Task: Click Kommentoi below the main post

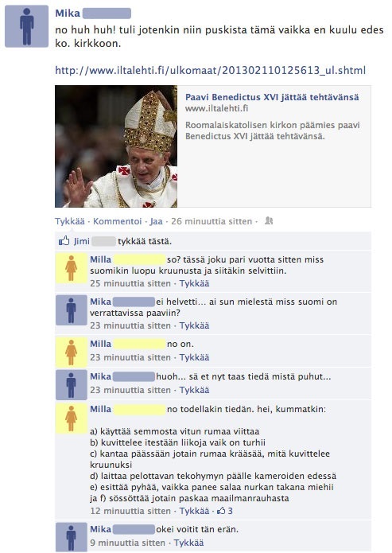Action: click(x=118, y=221)
